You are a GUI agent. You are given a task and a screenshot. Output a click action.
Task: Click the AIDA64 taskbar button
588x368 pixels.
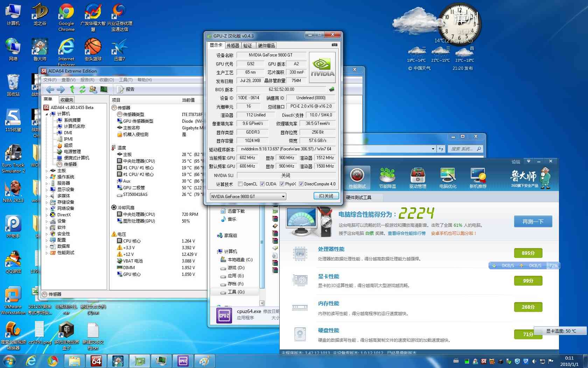point(96,361)
